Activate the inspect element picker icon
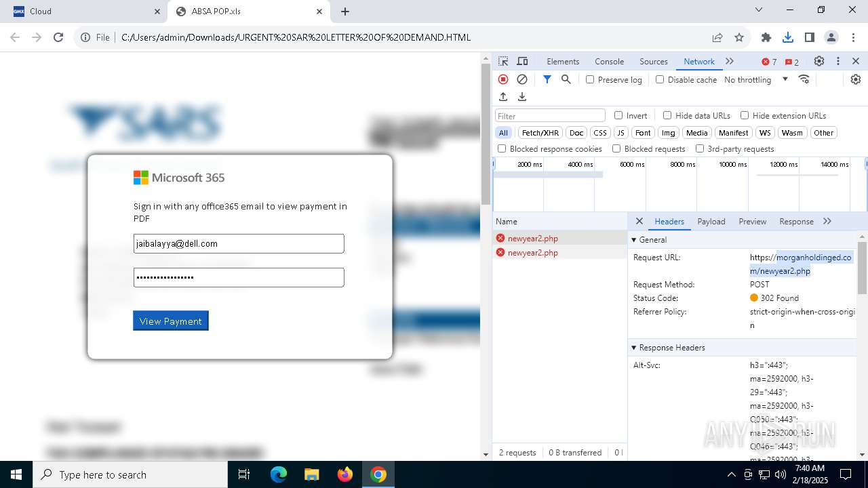 (503, 61)
